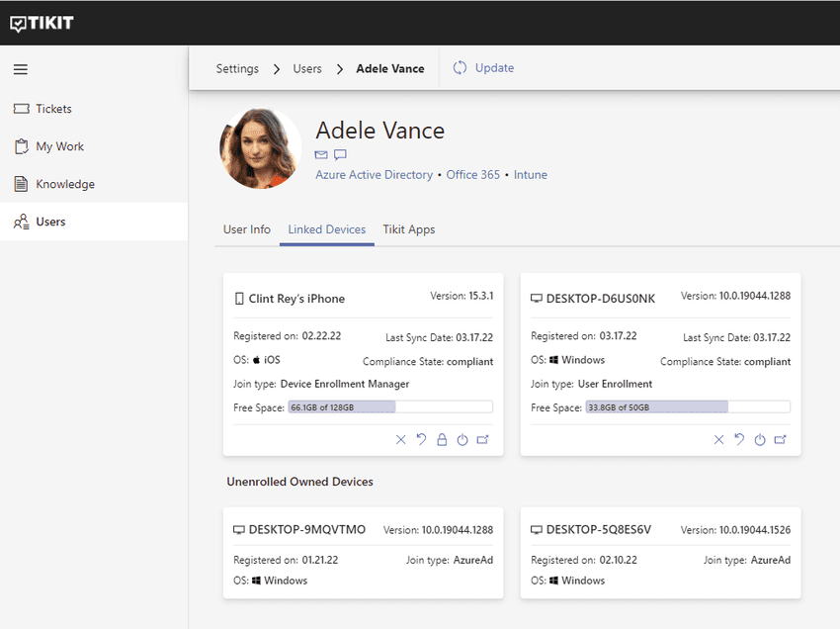Viewport: 840px width, 629px height.
Task: Open Tickets in the sidebar
Action: [x=94, y=109]
